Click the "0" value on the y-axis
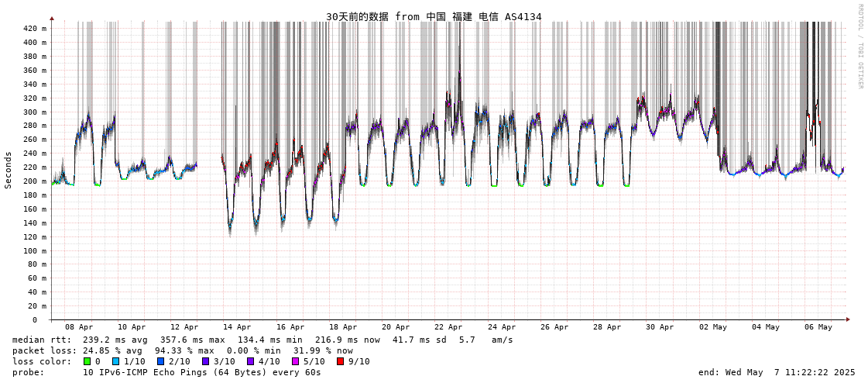 (34, 320)
